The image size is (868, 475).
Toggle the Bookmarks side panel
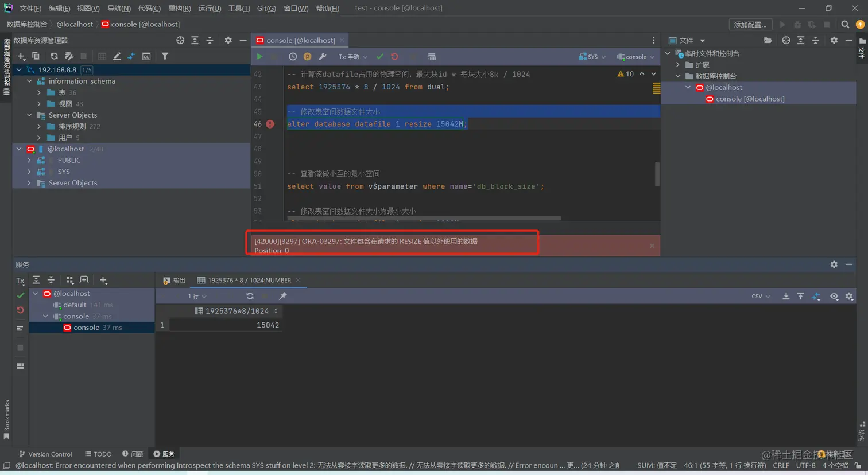click(6, 420)
